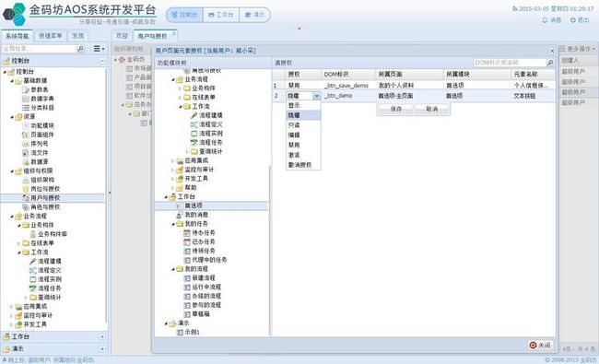Click 工作台 button in top header bar
The image size is (599, 364).
point(221,15)
